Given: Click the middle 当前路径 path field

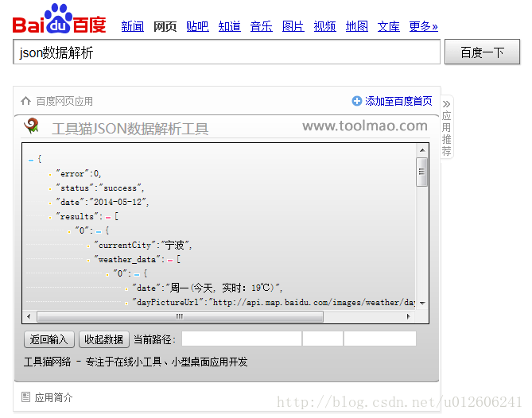Looking at the screenshot, I should [323, 339].
